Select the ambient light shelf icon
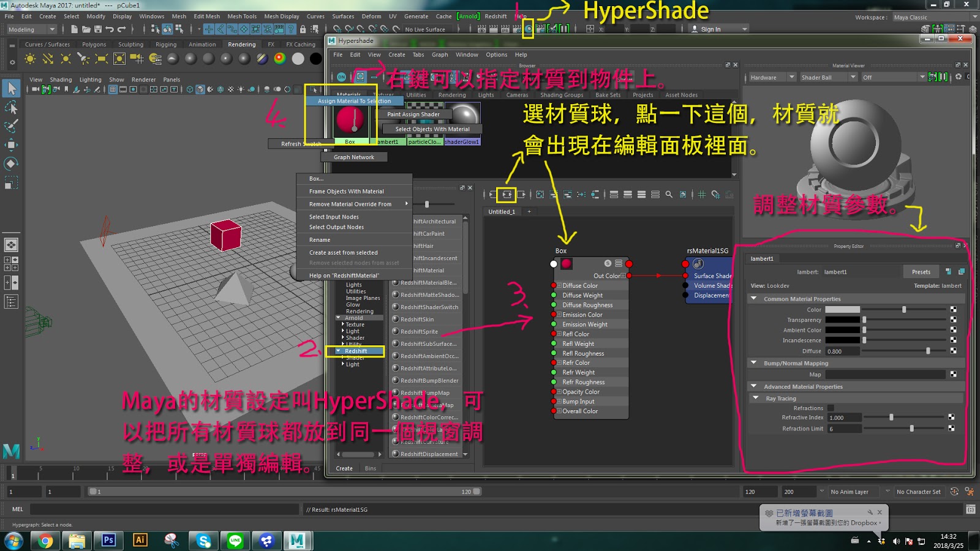This screenshot has width=980, height=551. (29, 59)
